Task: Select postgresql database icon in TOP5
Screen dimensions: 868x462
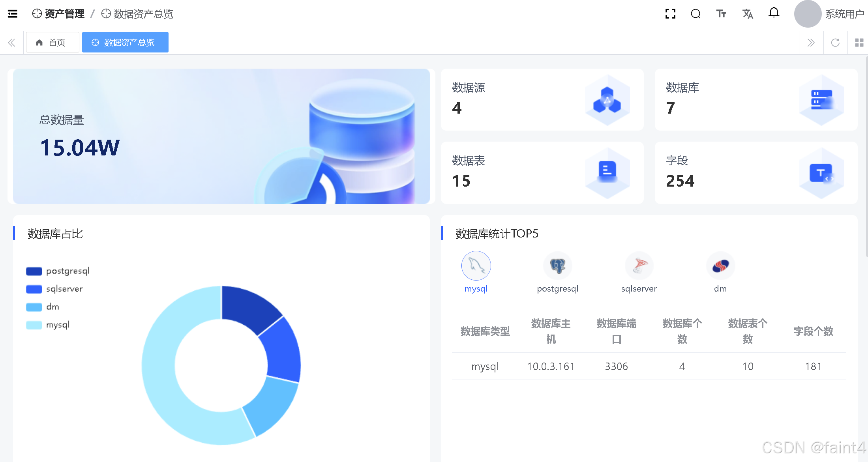Action: 557,266
